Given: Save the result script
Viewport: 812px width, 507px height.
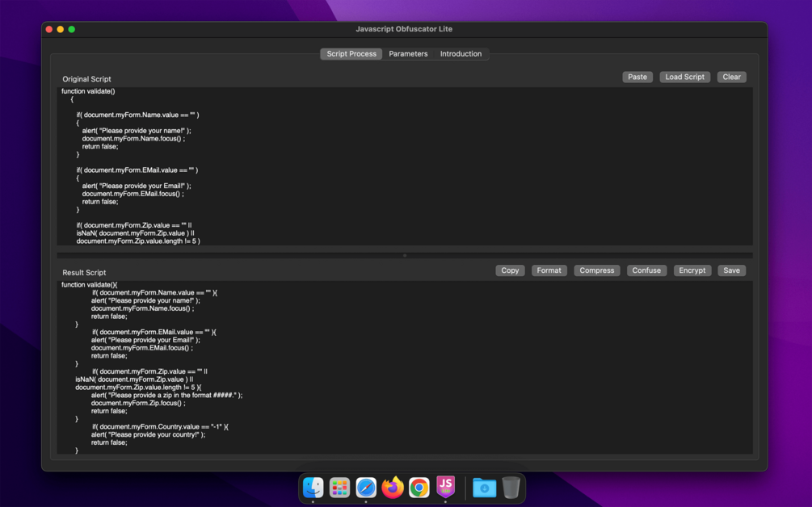Looking at the screenshot, I should point(732,270).
